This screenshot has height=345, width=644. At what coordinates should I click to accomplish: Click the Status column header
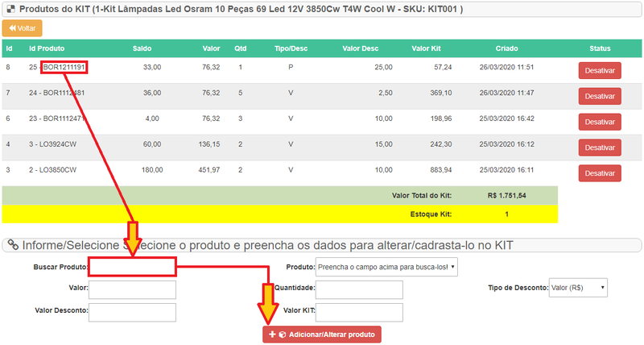(x=600, y=48)
